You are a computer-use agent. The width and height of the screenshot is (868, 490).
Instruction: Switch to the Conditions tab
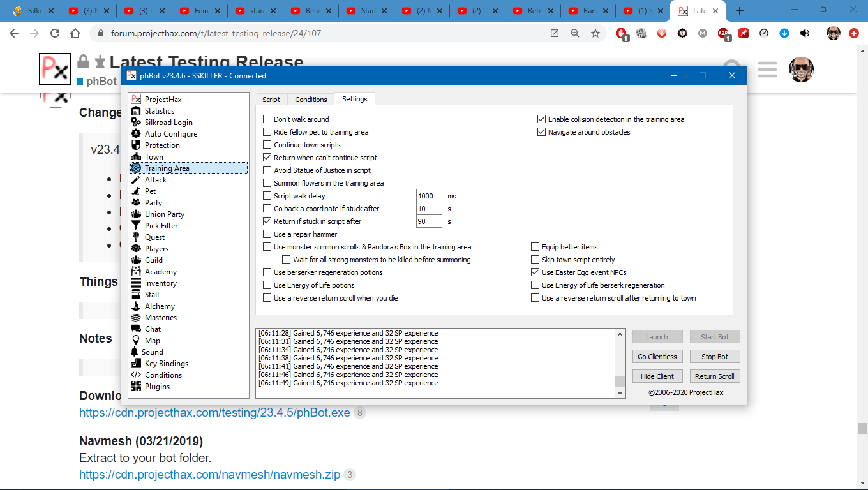coord(311,100)
